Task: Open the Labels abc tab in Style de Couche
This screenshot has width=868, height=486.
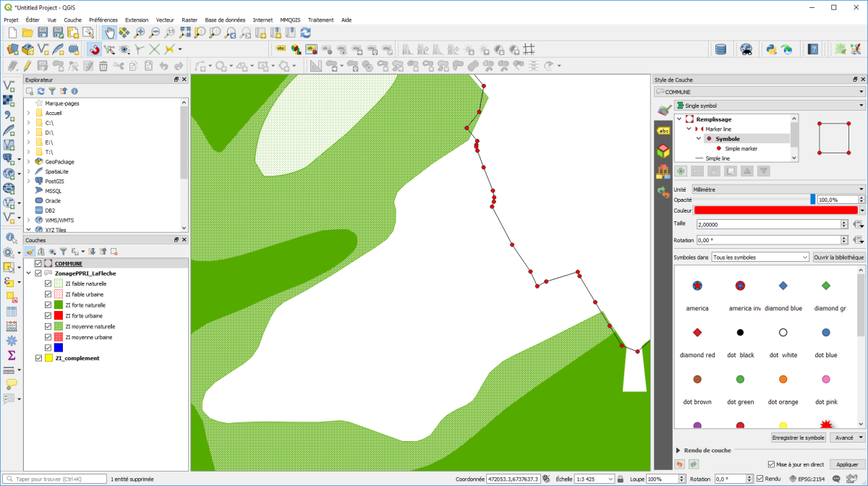Action: [663, 131]
